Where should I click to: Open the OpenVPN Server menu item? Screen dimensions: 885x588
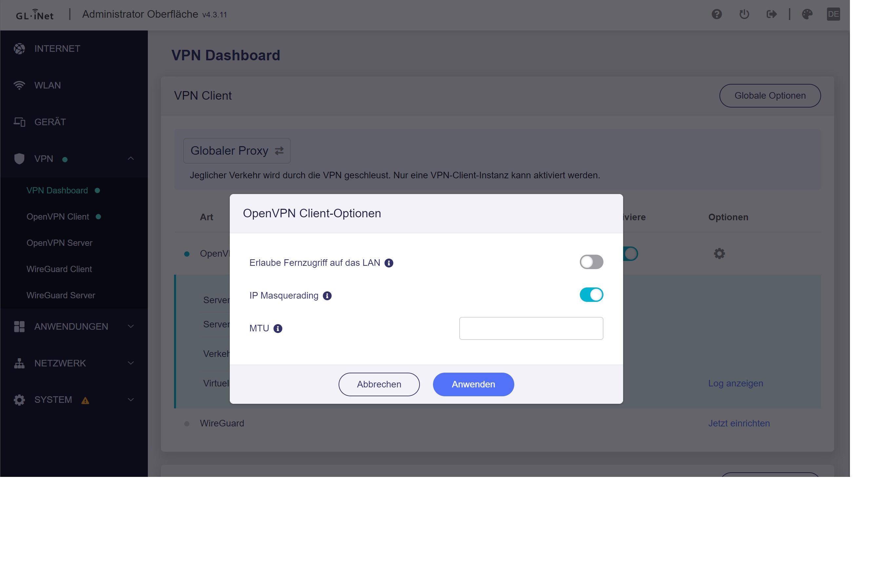tap(59, 243)
